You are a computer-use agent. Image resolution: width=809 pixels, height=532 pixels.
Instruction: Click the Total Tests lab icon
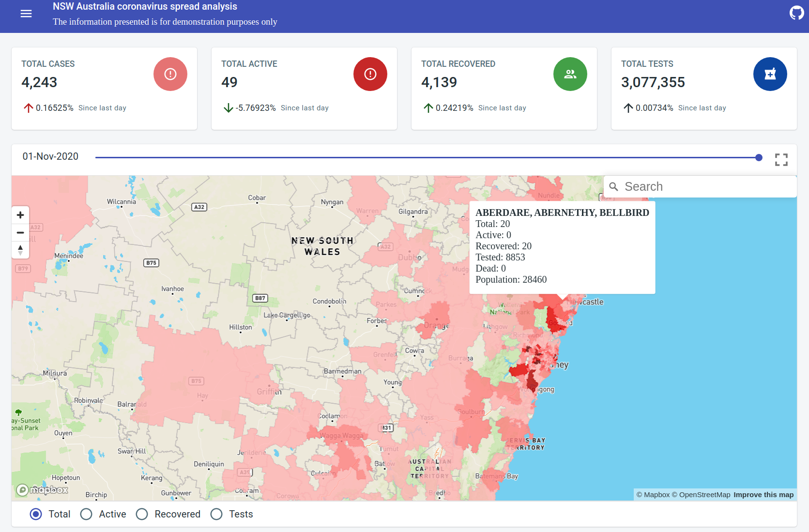[x=770, y=74]
